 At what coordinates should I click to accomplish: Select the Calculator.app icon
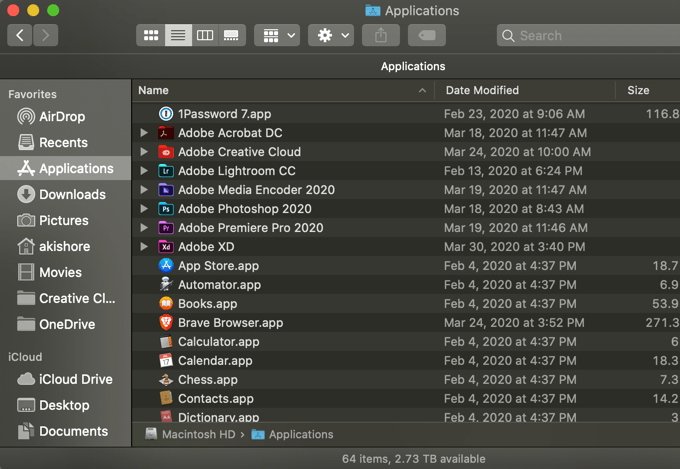[x=166, y=341]
